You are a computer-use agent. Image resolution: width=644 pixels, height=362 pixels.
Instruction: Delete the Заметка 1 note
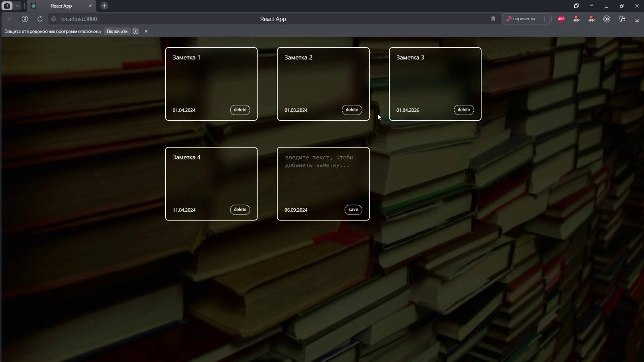click(240, 110)
